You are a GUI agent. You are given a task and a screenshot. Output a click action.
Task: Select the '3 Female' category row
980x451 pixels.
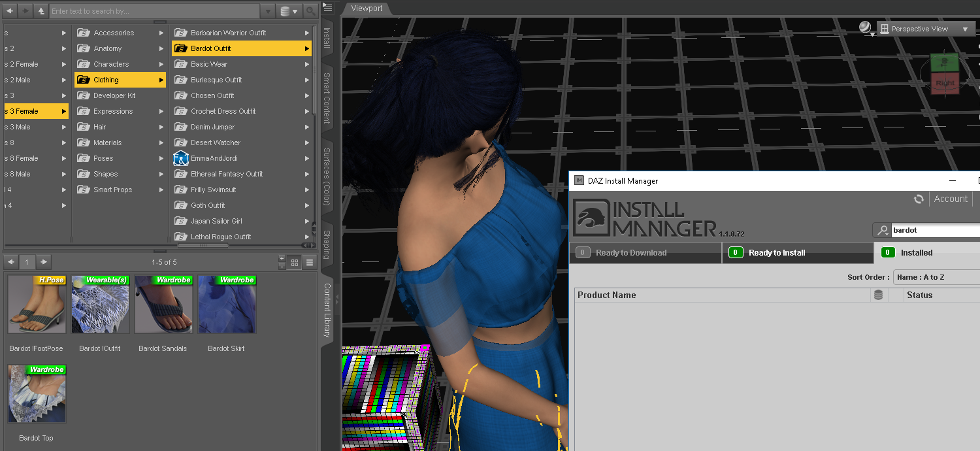point(36,111)
